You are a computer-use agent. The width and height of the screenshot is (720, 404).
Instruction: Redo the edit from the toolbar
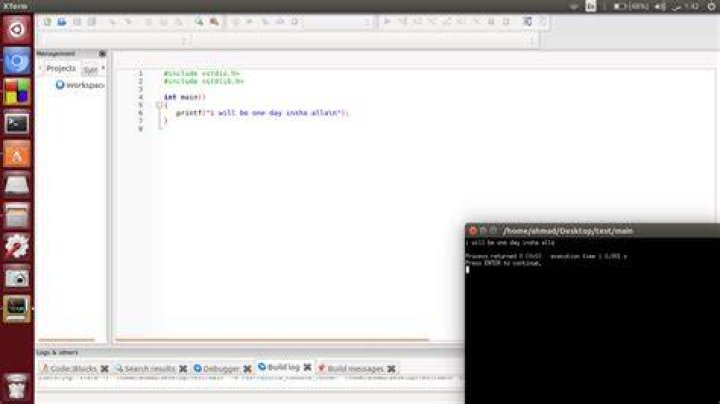tap(128, 22)
